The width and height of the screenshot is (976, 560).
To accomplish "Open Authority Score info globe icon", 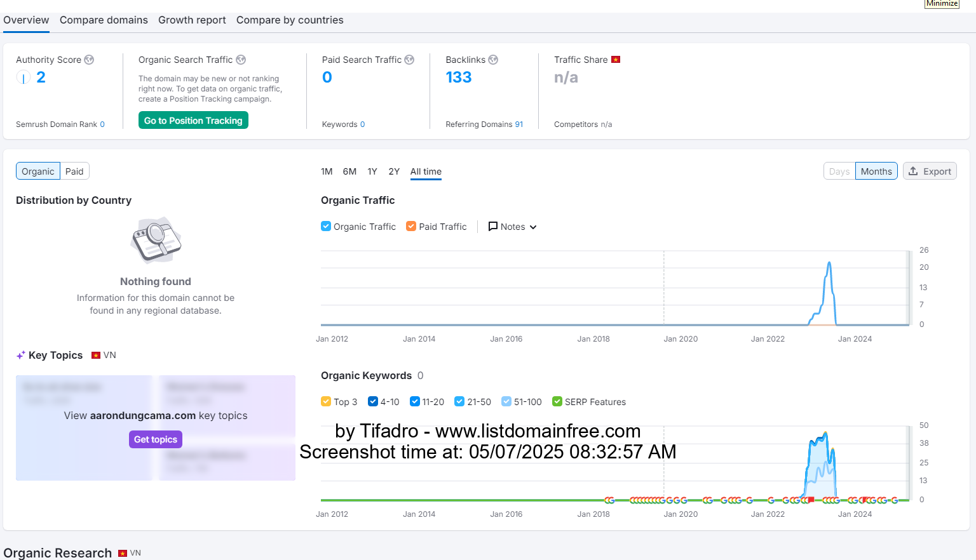I will [89, 60].
